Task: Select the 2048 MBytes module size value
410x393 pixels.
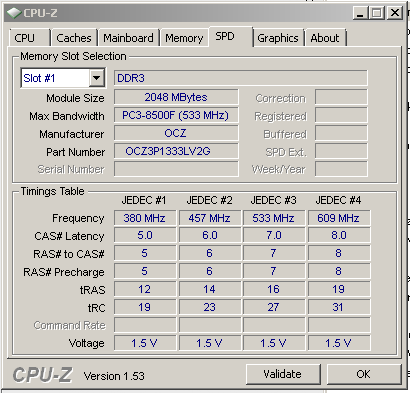Action: (176, 97)
